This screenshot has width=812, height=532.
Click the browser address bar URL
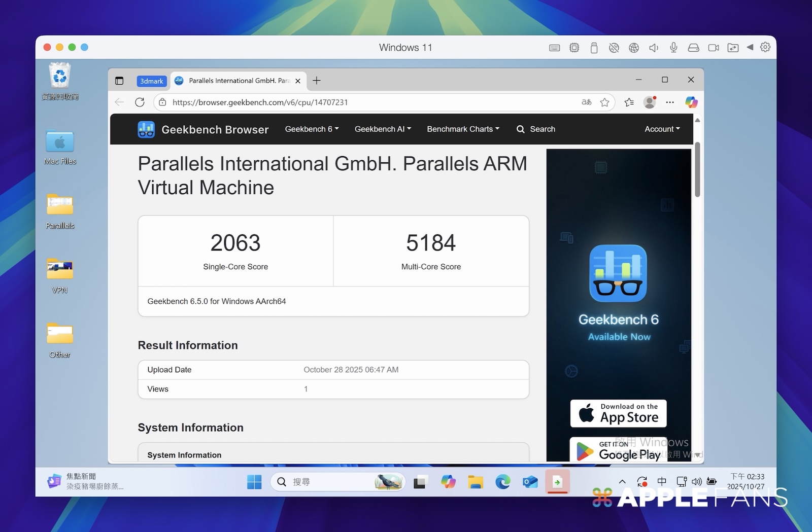(260, 102)
